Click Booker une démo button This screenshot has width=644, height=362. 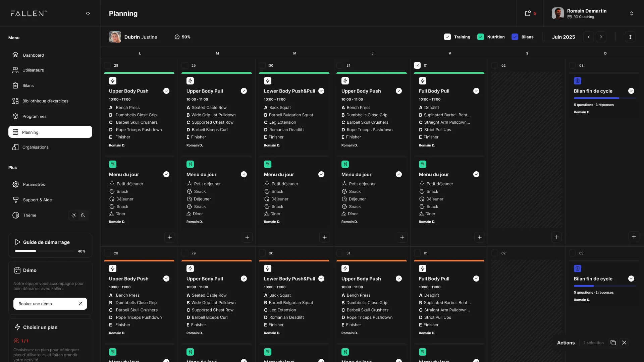point(50,304)
